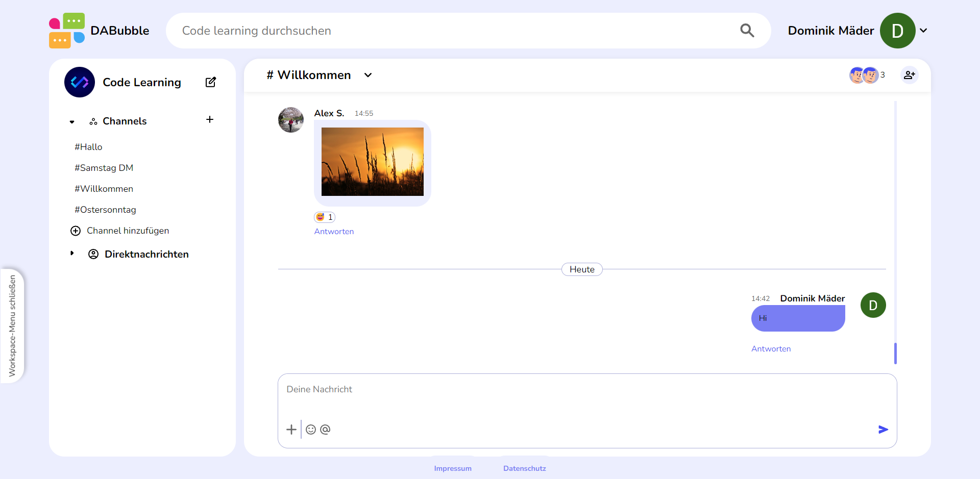Open the new message editor icon

pyautogui.click(x=211, y=82)
